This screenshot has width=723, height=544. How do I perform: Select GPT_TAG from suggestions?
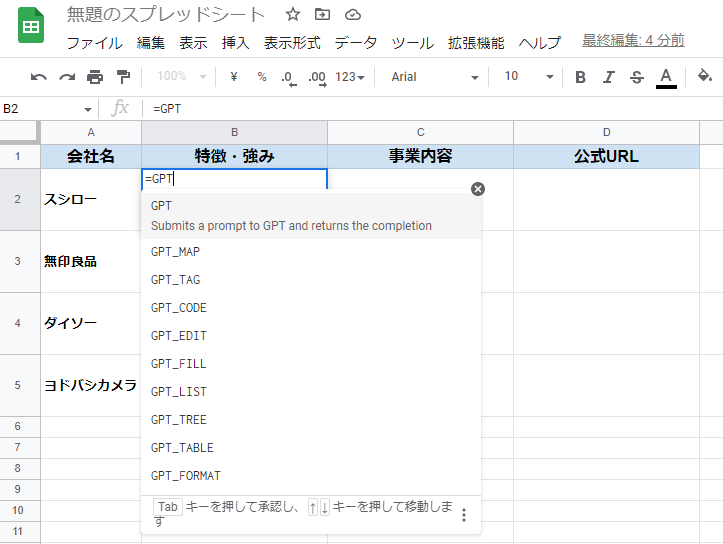[311, 280]
